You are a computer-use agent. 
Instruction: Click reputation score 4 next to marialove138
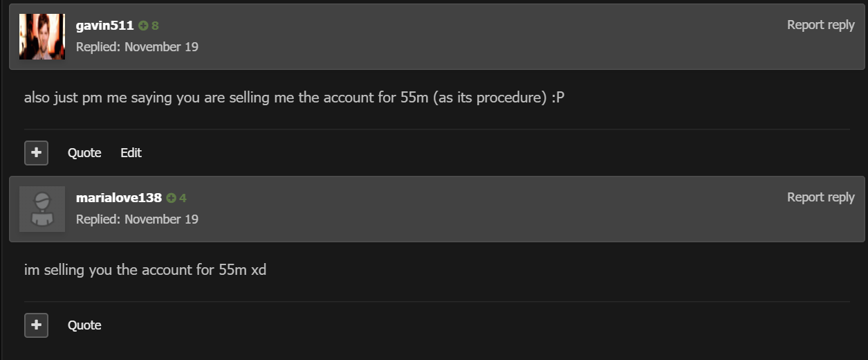point(183,198)
